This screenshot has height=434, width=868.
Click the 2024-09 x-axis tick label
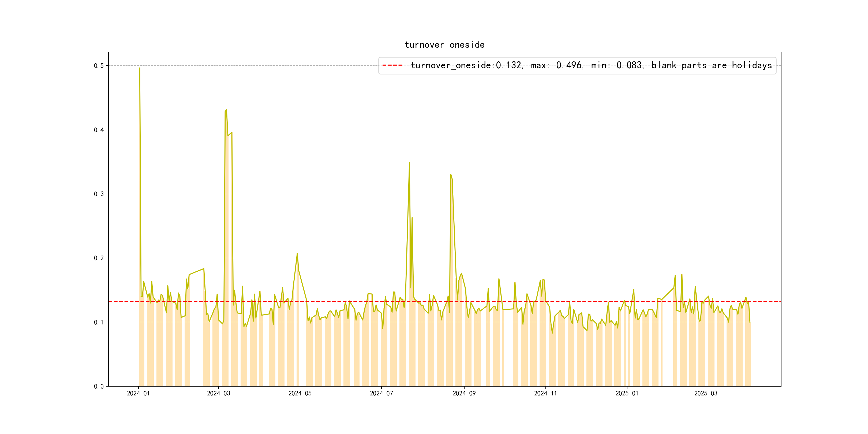coord(464,393)
